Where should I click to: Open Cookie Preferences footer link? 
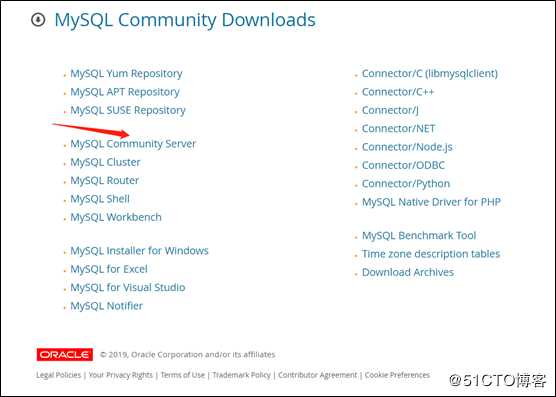click(397, 375)
